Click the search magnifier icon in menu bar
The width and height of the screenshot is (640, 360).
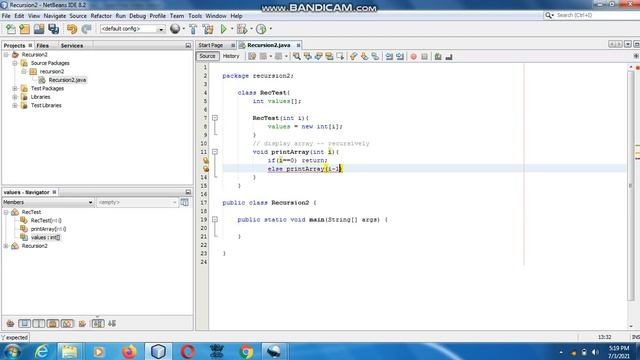click(549, 15)
